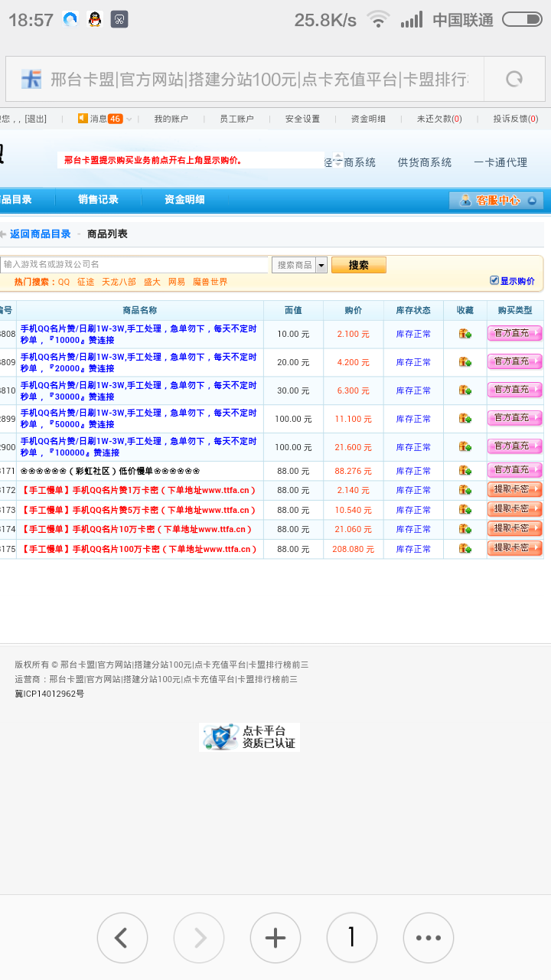The height and width of the screenshot is (980, 551).
Task: Expand the 消息 dropdown arrow
Action: [x=129, y=119]
